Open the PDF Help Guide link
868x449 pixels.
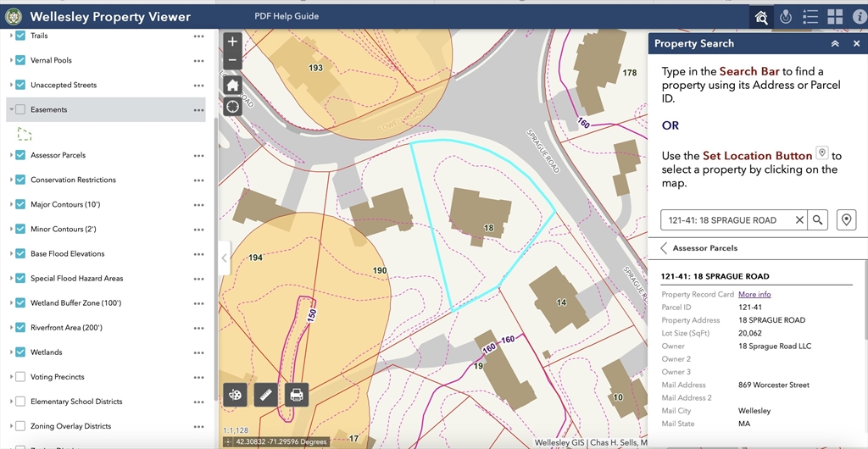coord(287,17)
